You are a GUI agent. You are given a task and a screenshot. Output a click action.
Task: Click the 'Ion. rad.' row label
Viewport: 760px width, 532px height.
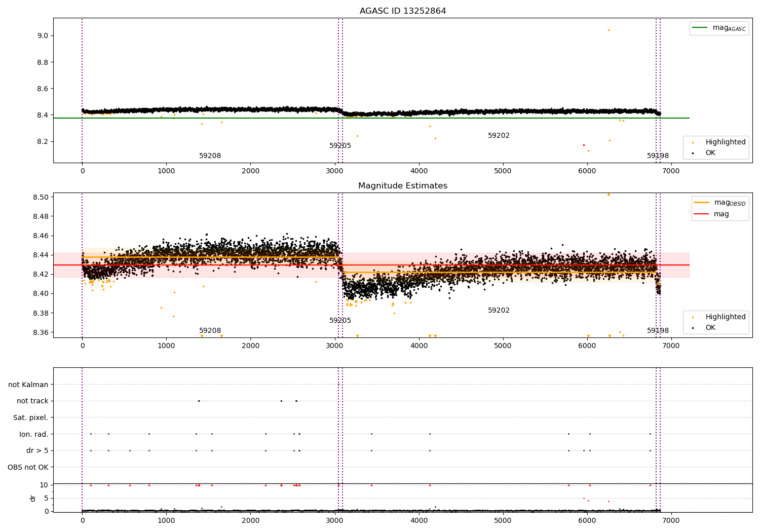tap(34, 434)
